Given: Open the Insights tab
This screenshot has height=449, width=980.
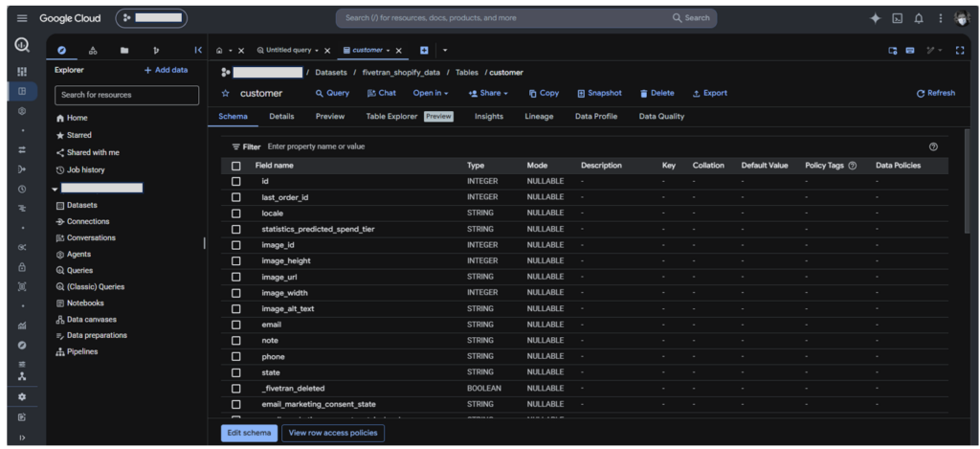Looking at the screenshot, I should click(x=489, y=116).
